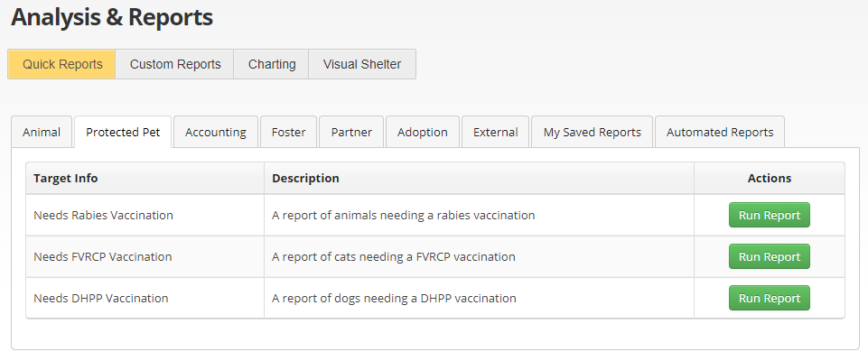
Task: View the My Saved Reports tab
Action: pos(593,132)
